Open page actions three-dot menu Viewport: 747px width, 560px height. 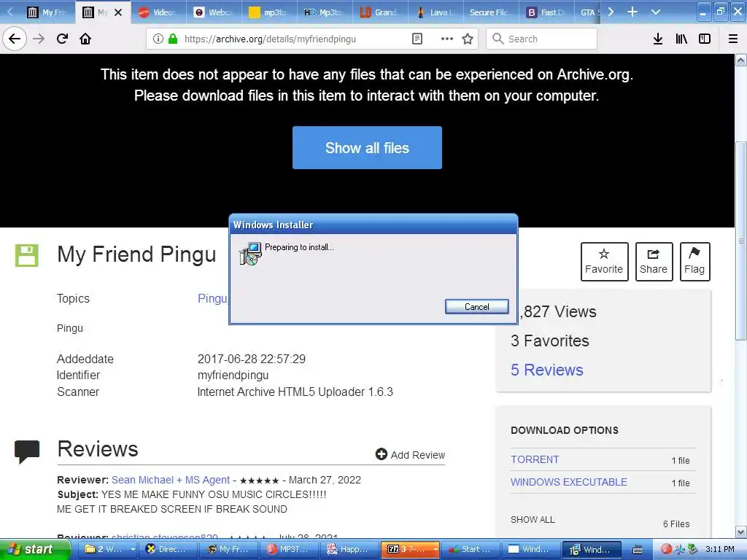pyautogui.click(x=447, y=39)
